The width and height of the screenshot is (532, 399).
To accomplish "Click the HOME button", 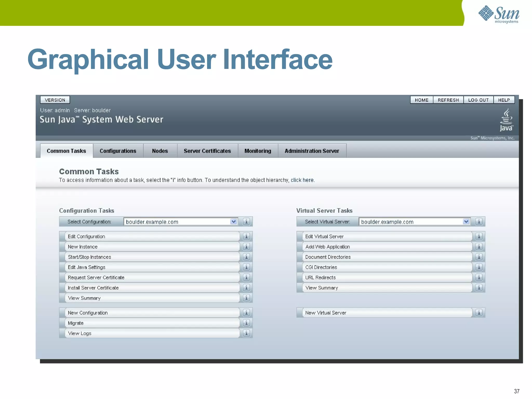I will 422,100.
